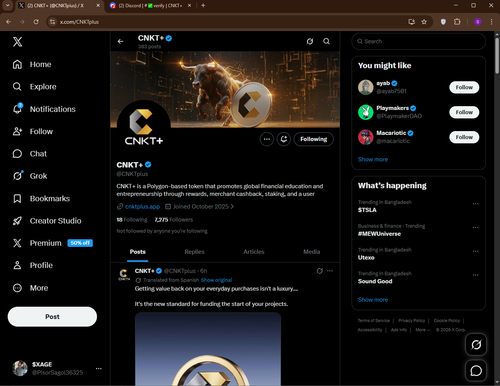Open Grok from the sidebar menu
The image size is (500, 386).
pos(30,176)
